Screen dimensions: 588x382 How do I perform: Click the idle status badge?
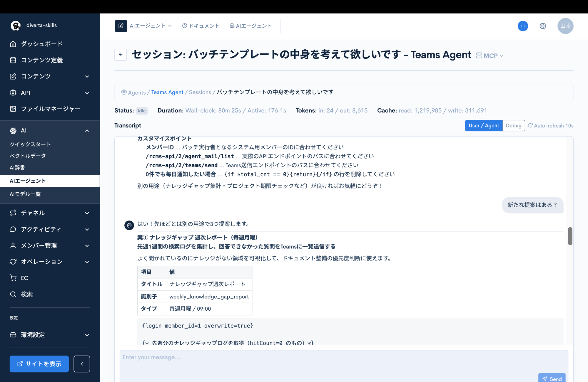pos(142,111)
